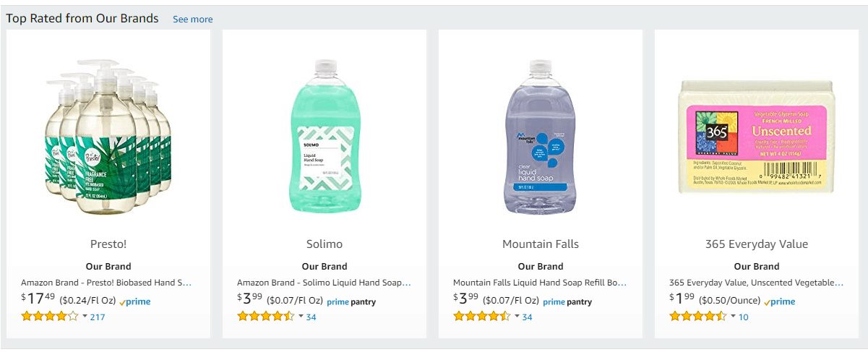This screenshot has width=868, height=352.
Task: Click the 'See more' link
Action: pyautogui.click(x=192, y=20)
